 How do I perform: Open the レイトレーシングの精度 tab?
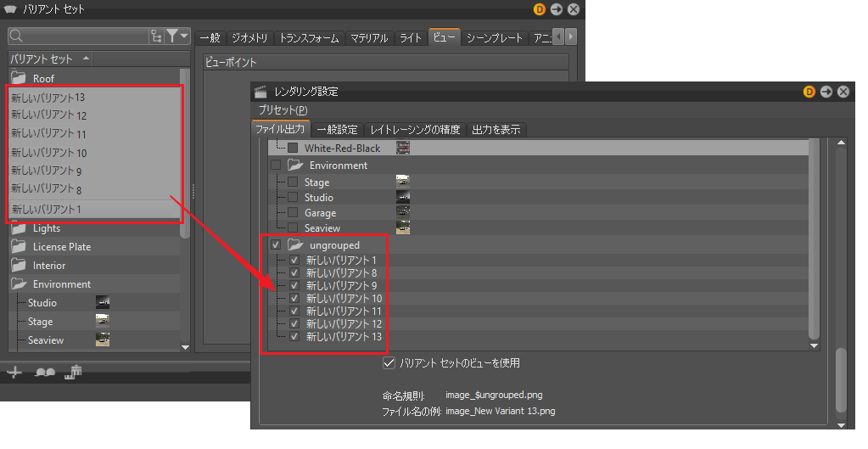415,130
